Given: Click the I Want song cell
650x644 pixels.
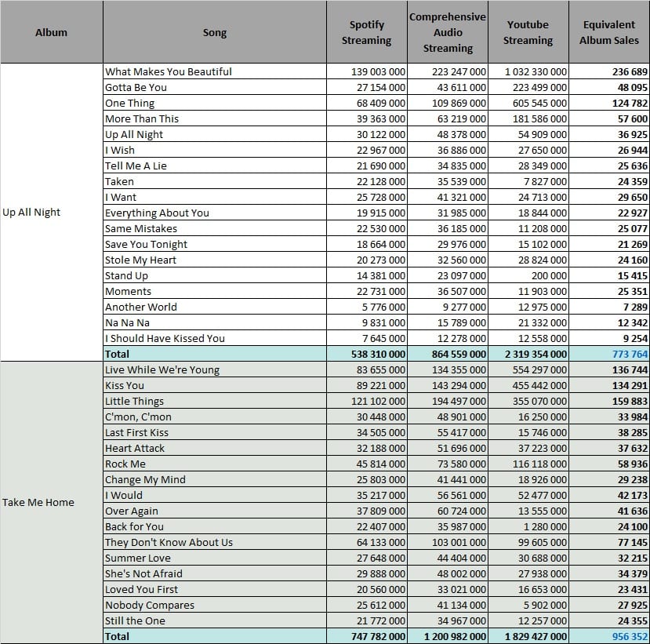Looking at the screenshot, I should 215,198.
